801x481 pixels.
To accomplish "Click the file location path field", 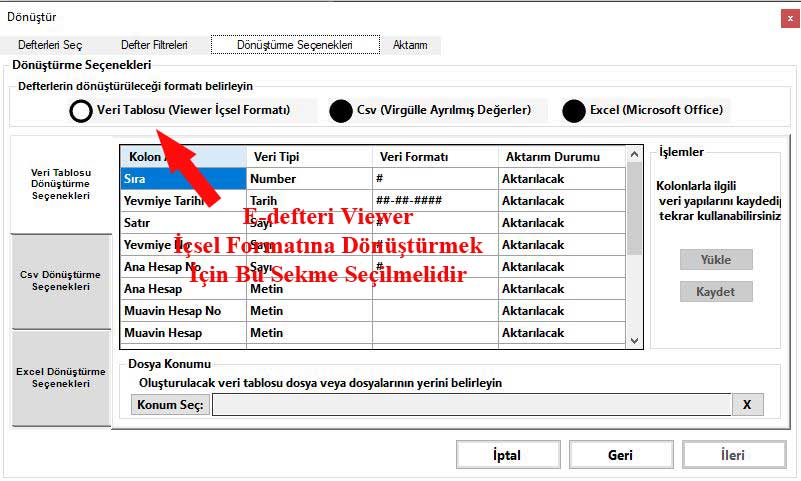I will pyautogui.click(x=470, y=404).
